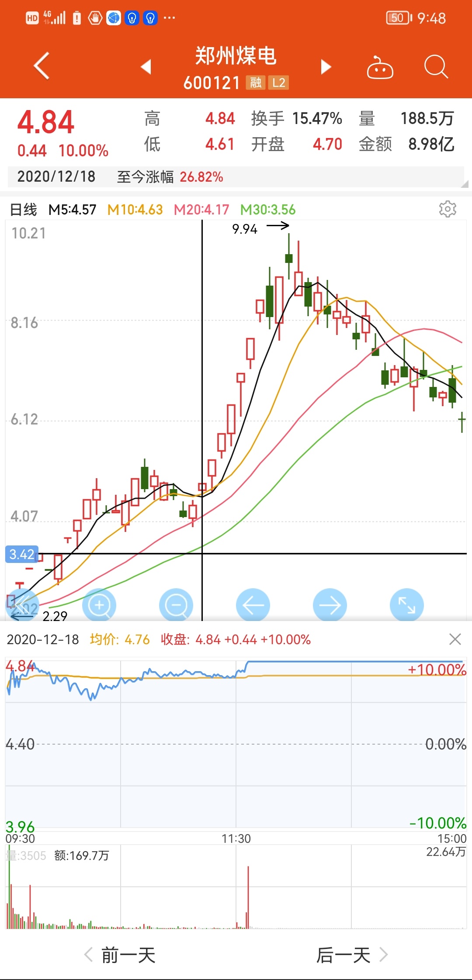
Task: Move chart cursor left one day
Action: [x=253, y=605]
